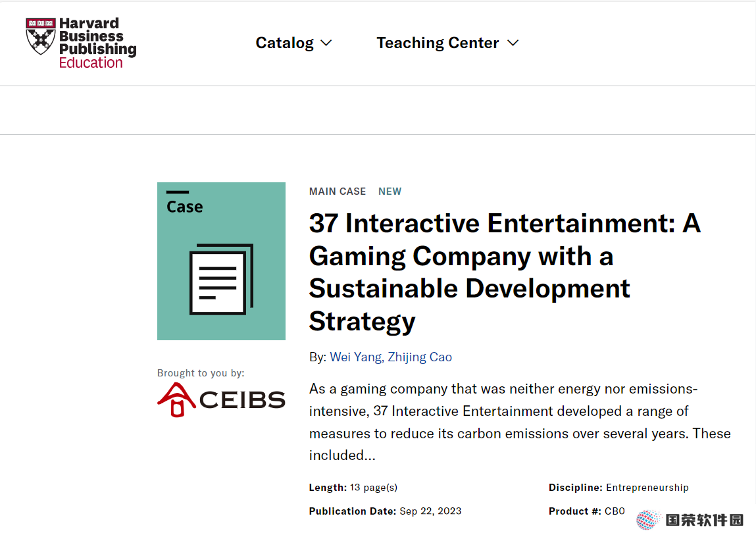
Task: Open the Teaching Center menu
Action: tap(447, 43)
